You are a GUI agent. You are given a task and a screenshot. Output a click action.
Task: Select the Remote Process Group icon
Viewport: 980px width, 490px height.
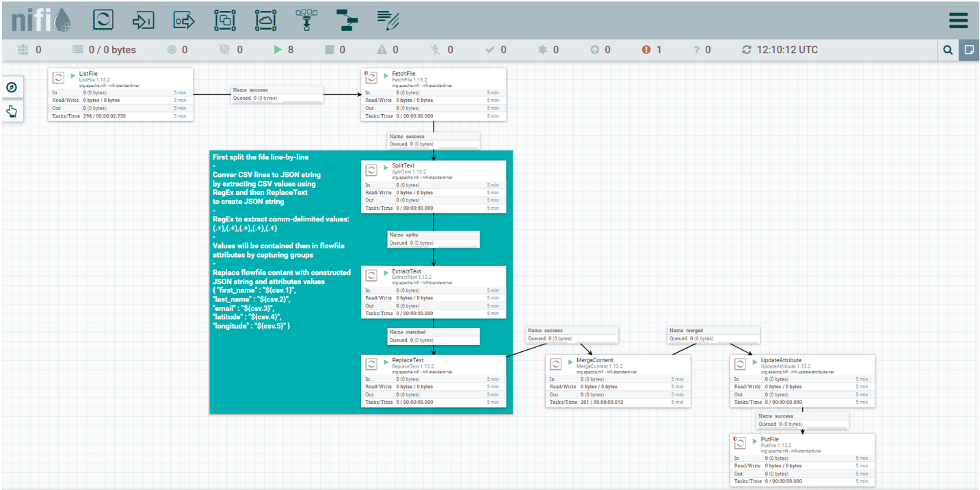[x=265, y=20]
